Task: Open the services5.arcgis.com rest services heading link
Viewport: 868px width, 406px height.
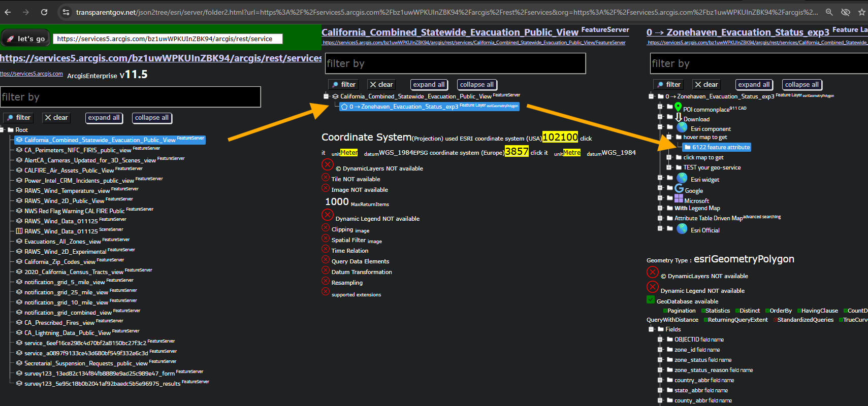Action: (x=160, y=58)
